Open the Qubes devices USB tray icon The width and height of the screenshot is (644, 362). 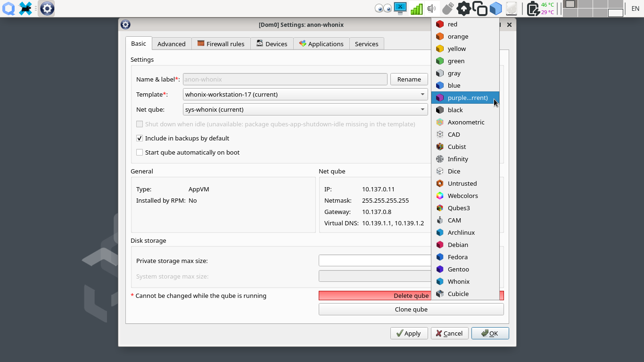(448, 8)
